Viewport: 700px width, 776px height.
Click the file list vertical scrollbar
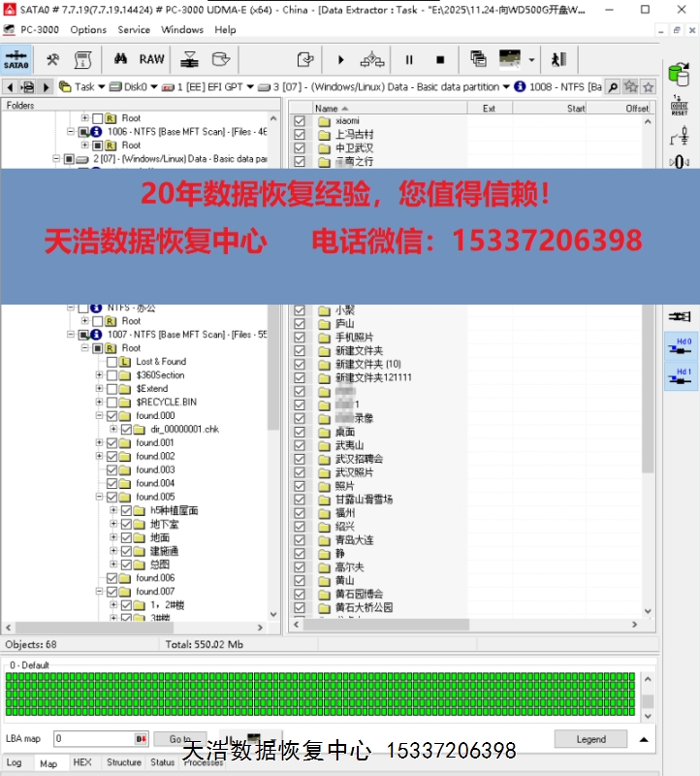tap(648, 388)
